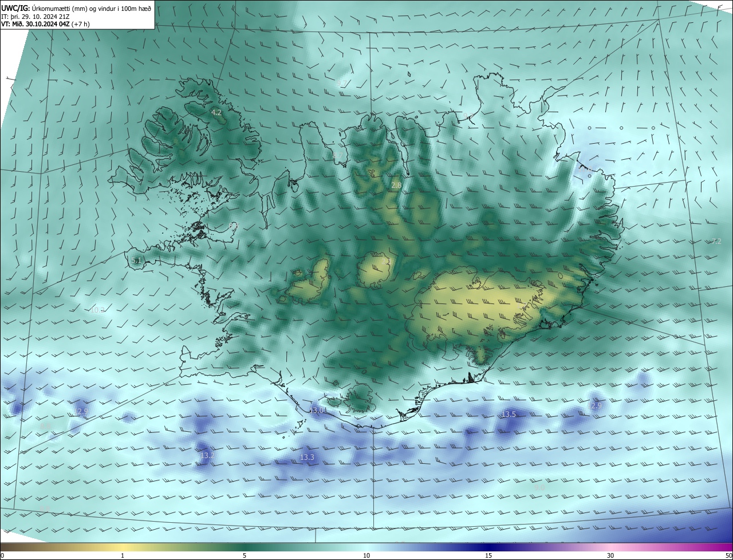
Task: Click the '13.0' value near south coast
Action: tap(317, 411)
